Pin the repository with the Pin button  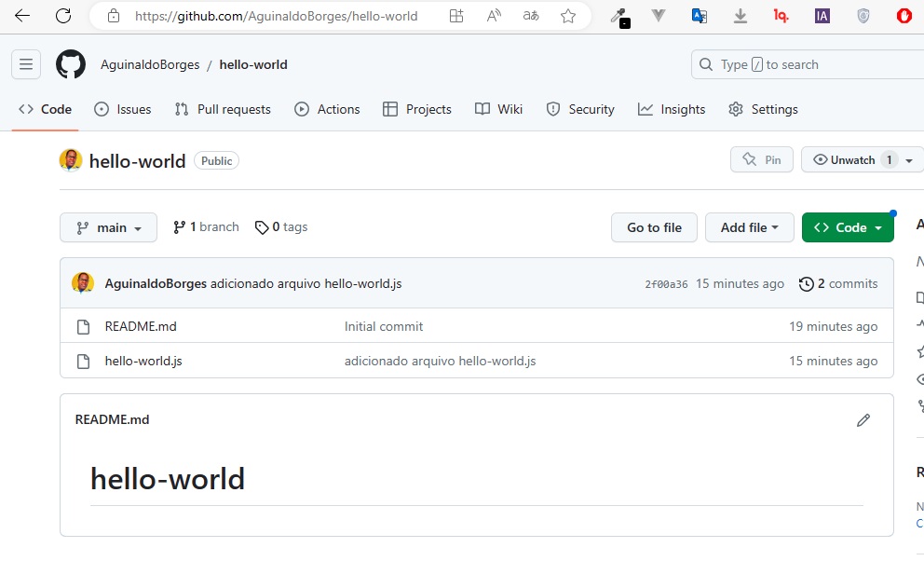click(x=761, y=159)
